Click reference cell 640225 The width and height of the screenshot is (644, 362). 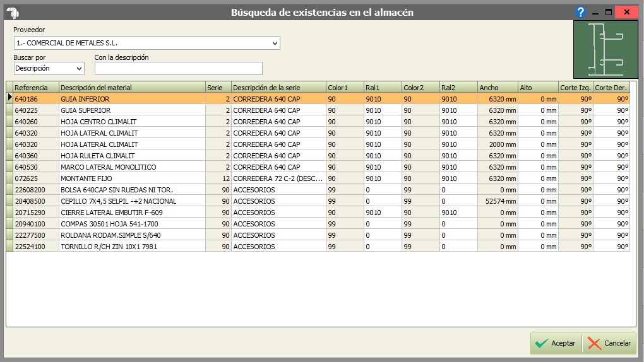[x=36, y=110]
